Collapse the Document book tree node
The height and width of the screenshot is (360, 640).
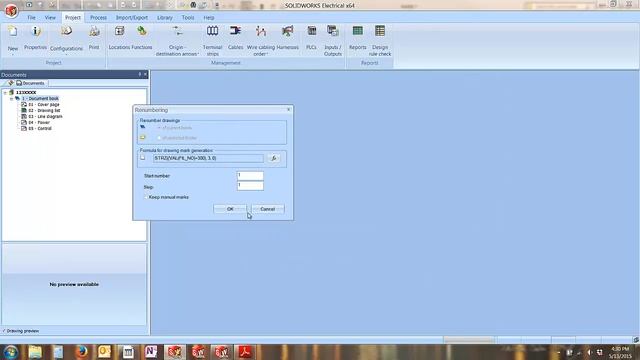tap(11, 99)
